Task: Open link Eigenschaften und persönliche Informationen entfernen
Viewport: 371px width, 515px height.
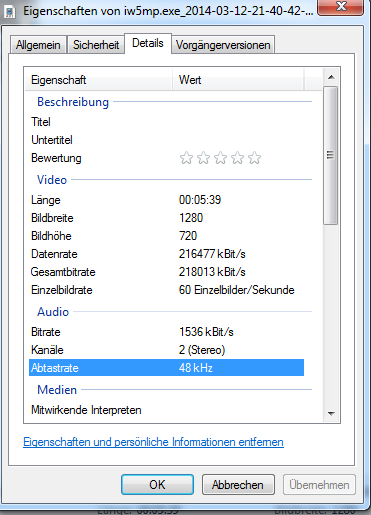Action: click(x=153, y=442)
